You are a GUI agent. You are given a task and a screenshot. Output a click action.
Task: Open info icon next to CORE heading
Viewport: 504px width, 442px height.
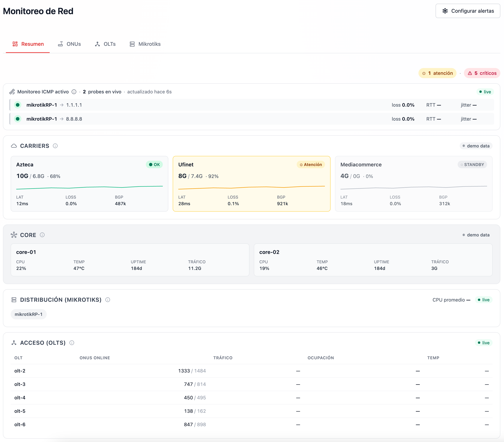tap(42, 235)
